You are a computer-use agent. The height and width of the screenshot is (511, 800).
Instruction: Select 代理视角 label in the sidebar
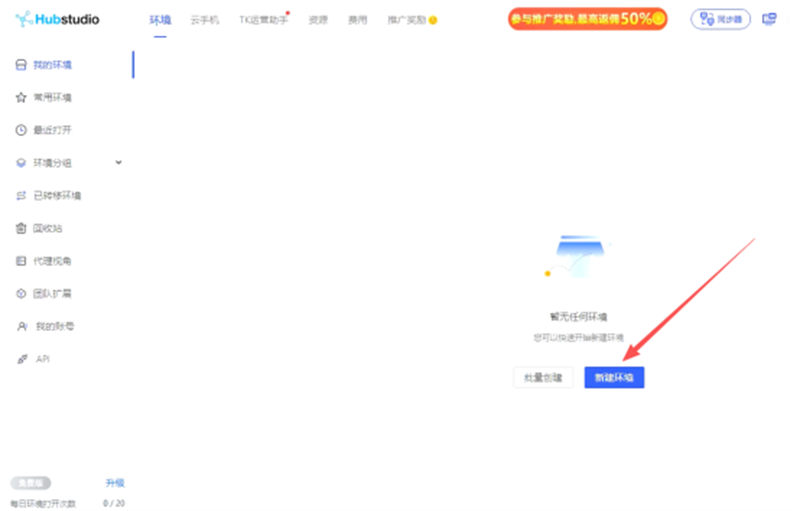(53, 261)
